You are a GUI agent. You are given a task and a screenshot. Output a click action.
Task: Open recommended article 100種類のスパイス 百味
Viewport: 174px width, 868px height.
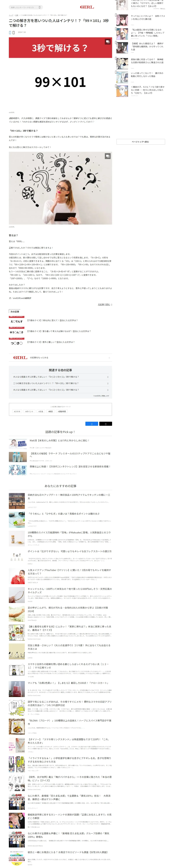click(x=60, y=538)
